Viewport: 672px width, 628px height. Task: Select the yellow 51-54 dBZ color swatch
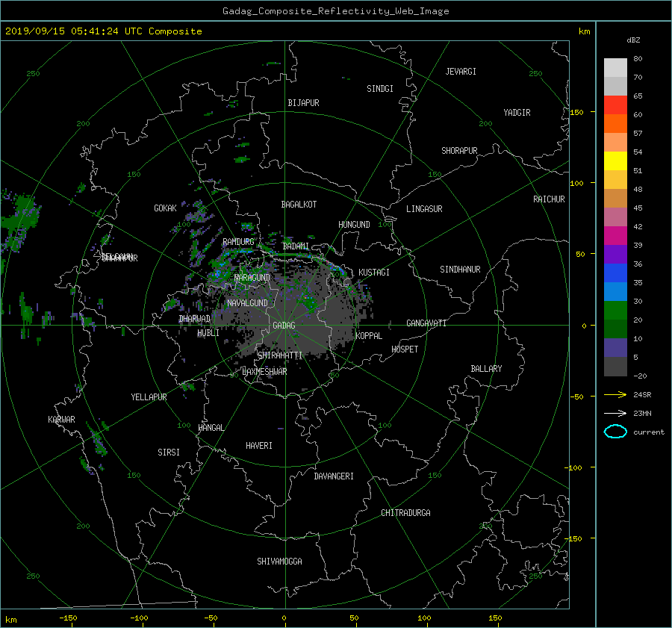point(615,161)
